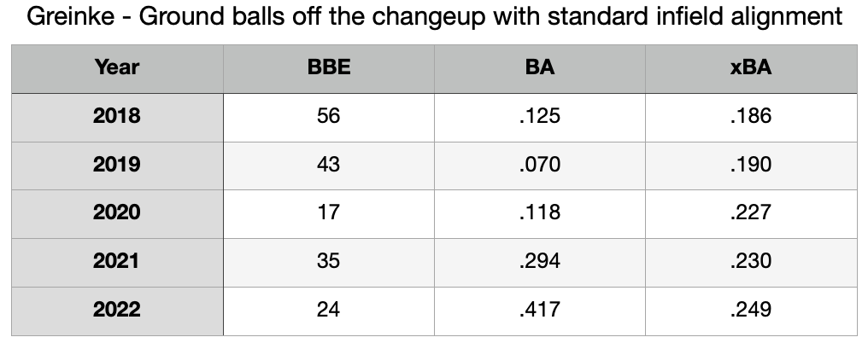Screen dimensions: 868x343
Task: Select the BA cell showing .294
Action: pyautogui.click(x=539, y=262)
